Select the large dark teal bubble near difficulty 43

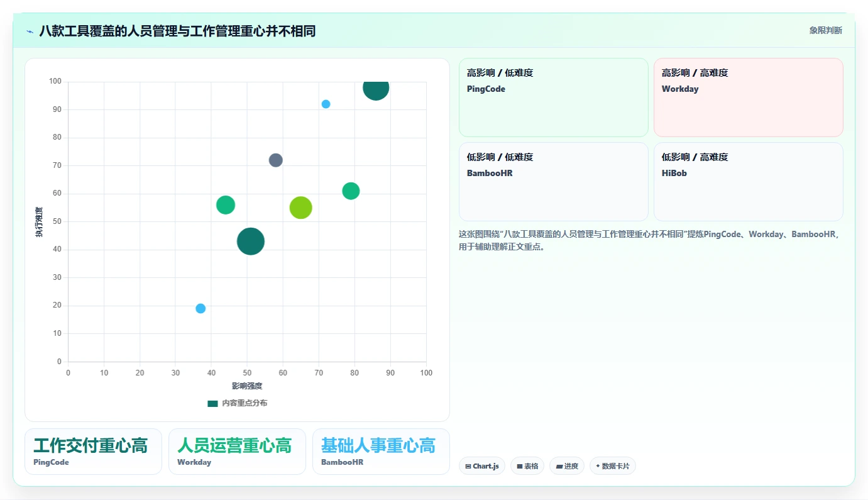[251, 241]
